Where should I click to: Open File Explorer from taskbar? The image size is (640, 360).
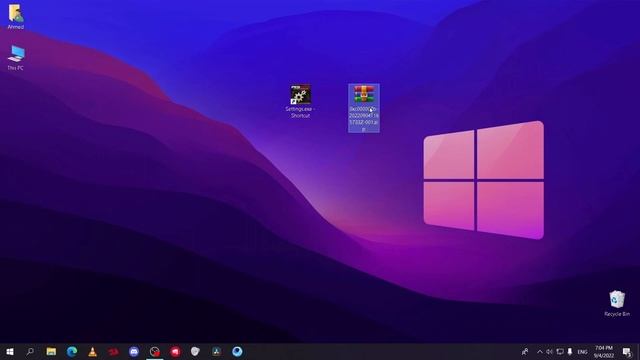pyautogui.click(x=51, y=351)
